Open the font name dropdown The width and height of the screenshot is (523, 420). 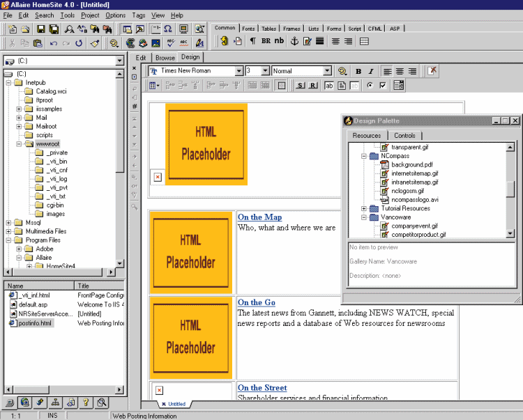tap(238, 71)
